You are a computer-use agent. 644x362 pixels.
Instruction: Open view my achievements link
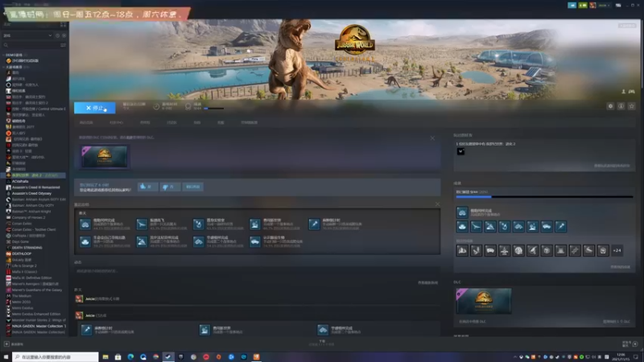click(x=620, y=267)
